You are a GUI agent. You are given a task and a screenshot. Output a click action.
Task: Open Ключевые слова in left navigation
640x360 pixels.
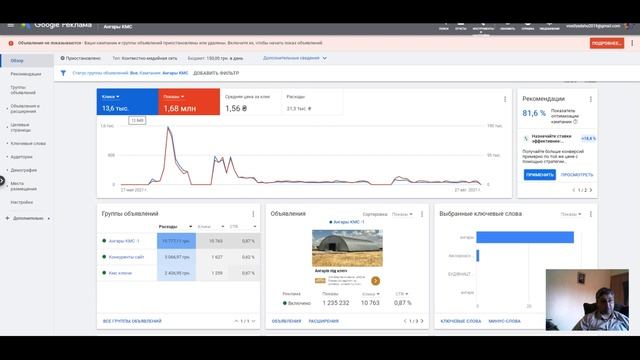click(28, 144)
